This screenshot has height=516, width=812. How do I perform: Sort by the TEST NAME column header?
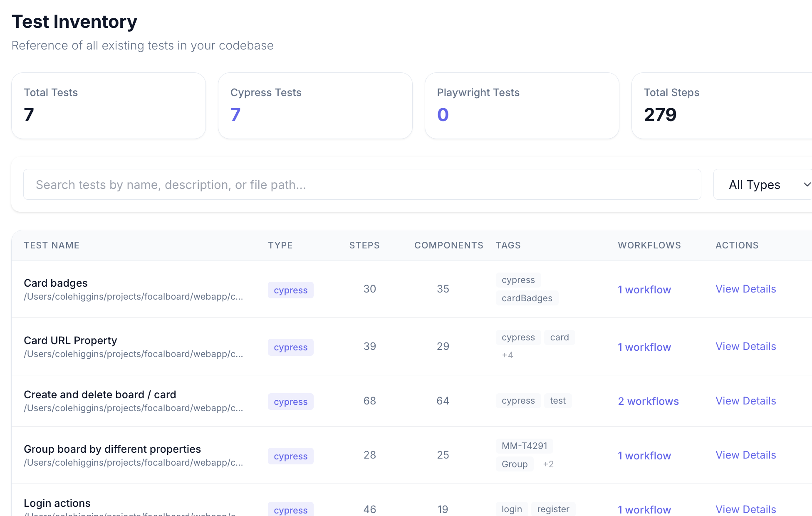click(52, 245)
